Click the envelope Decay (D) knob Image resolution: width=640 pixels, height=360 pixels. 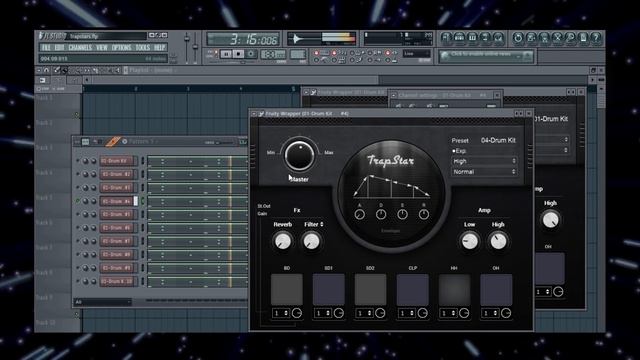point(381,214)
